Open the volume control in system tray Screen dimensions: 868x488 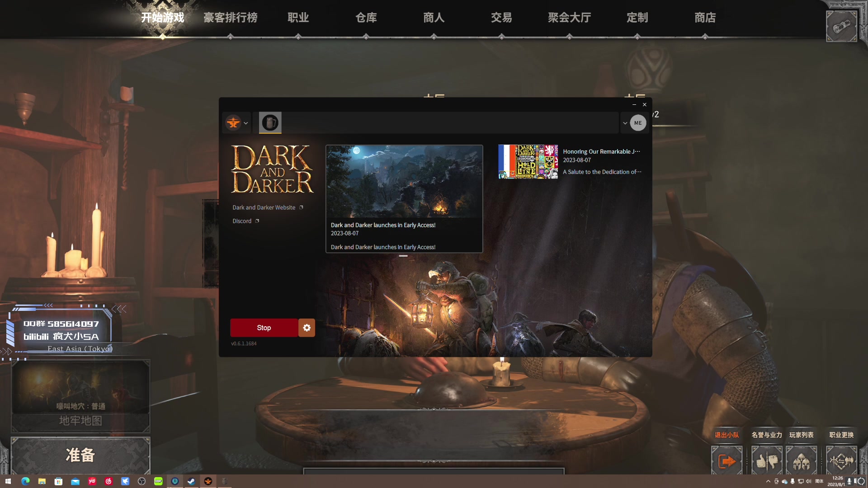808,481
